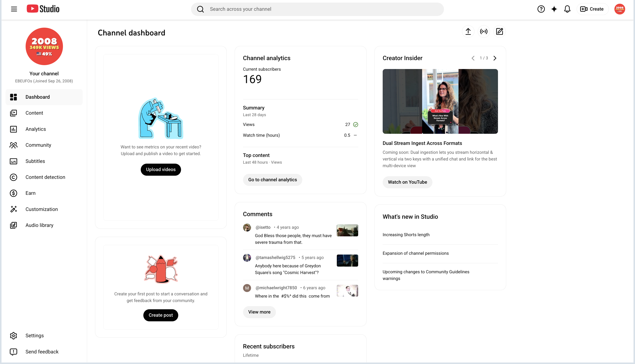Click the Analytics bar chart icon
The height and width of the screenshot is (364, 635).
pyautogui.click(x=14, y=129)
